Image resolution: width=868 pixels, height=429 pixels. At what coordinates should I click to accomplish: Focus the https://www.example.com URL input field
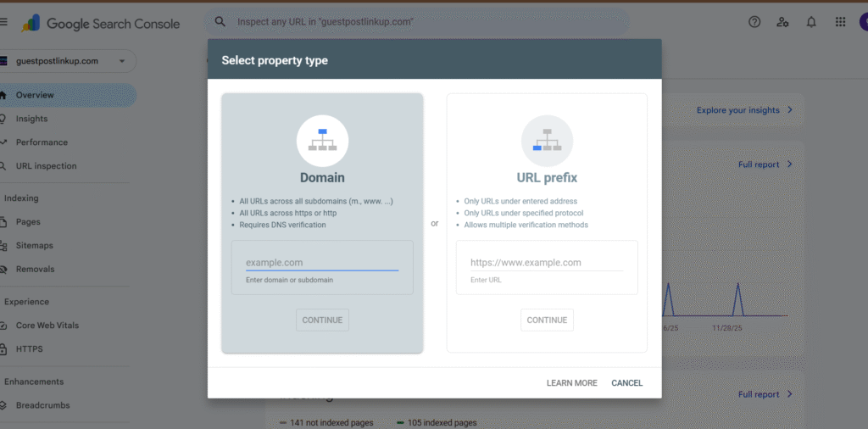(x=546, y=263)
